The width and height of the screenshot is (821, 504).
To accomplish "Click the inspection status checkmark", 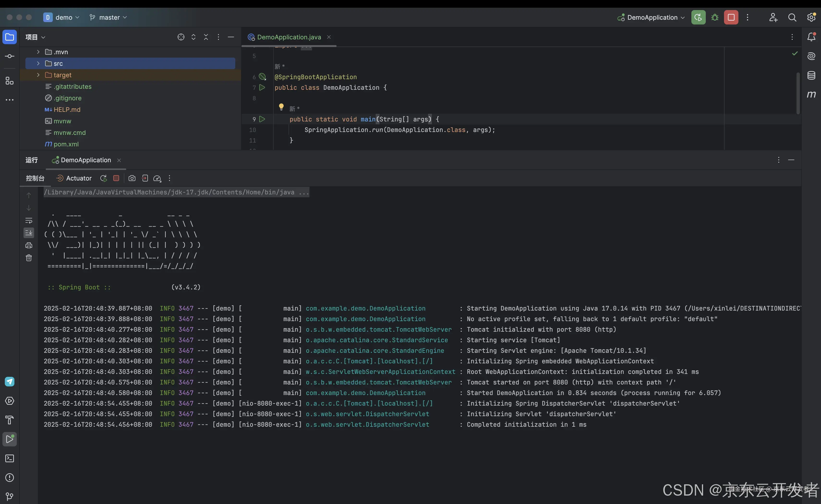I will pyautogui.click(x=795, y=53).
